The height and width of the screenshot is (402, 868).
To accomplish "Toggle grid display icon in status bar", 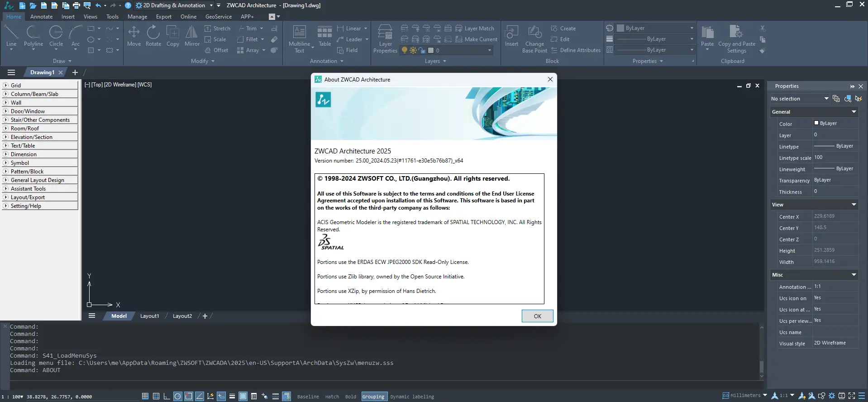I will click(156, 396).
